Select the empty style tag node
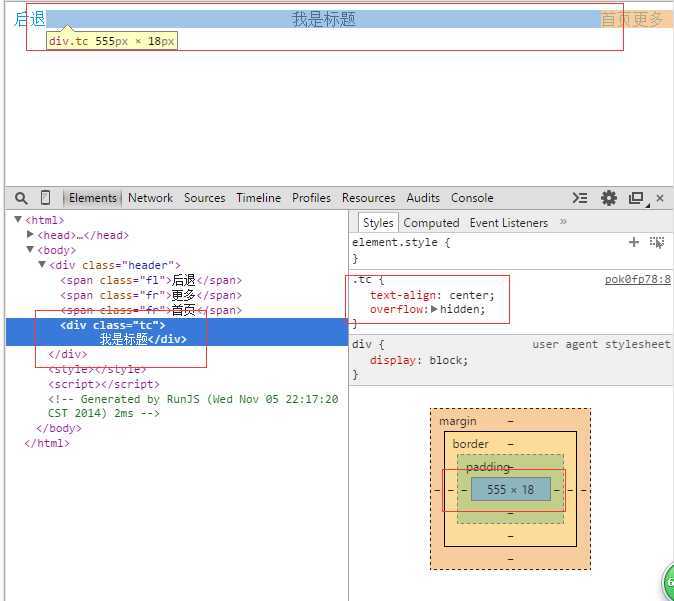This screenshot has width=674, height=601. (97, 369)
